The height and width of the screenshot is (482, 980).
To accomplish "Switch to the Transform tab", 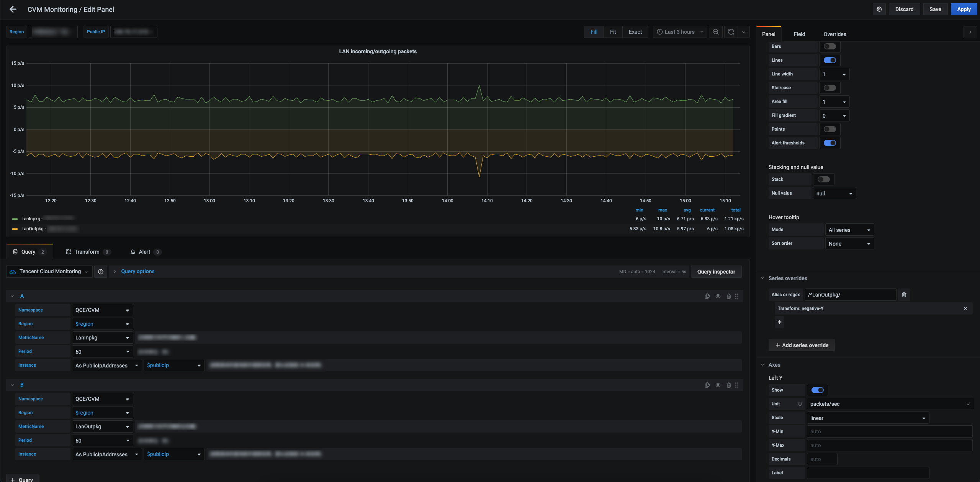I will click(87, 252).
